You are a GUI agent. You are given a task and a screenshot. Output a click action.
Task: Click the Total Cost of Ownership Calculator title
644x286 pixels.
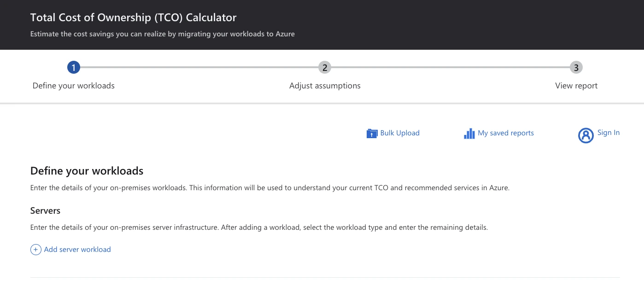click(x=133, y=18)
